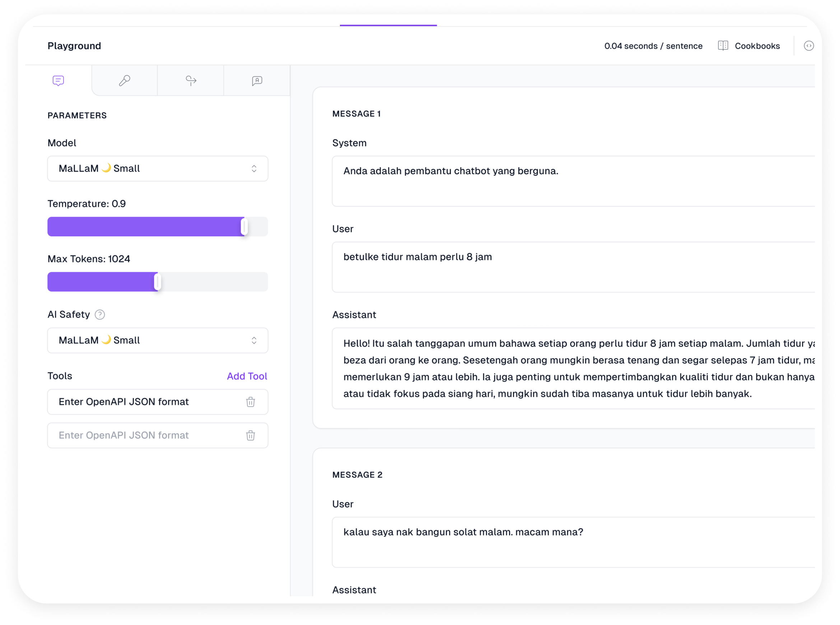840x625 pixels.
Task: Delete the first OpenAPI tool entry
Action: coord(250,402)
